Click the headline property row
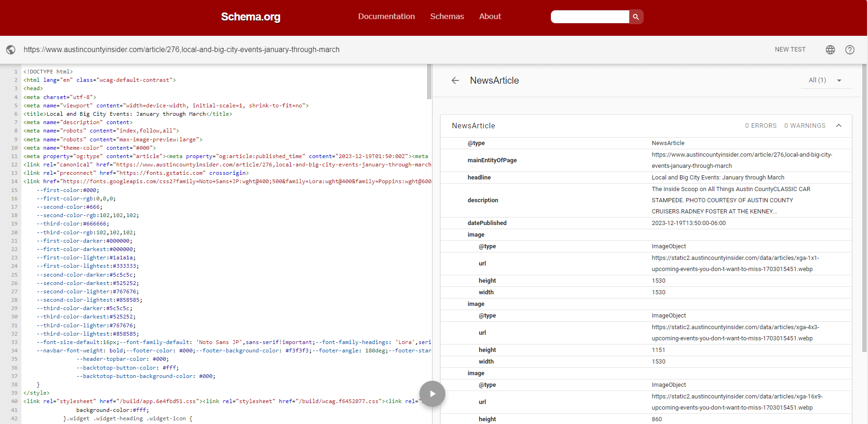The height and width of the screenshot is (424, 868). [646, 178]
